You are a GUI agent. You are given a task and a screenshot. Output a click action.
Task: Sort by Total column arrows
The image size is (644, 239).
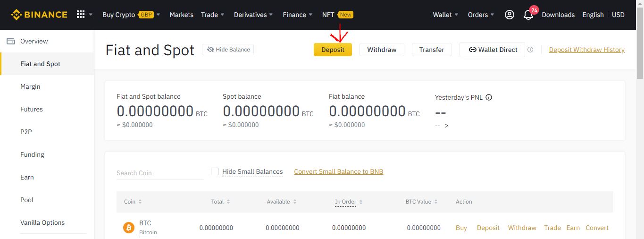coord(228,202)
